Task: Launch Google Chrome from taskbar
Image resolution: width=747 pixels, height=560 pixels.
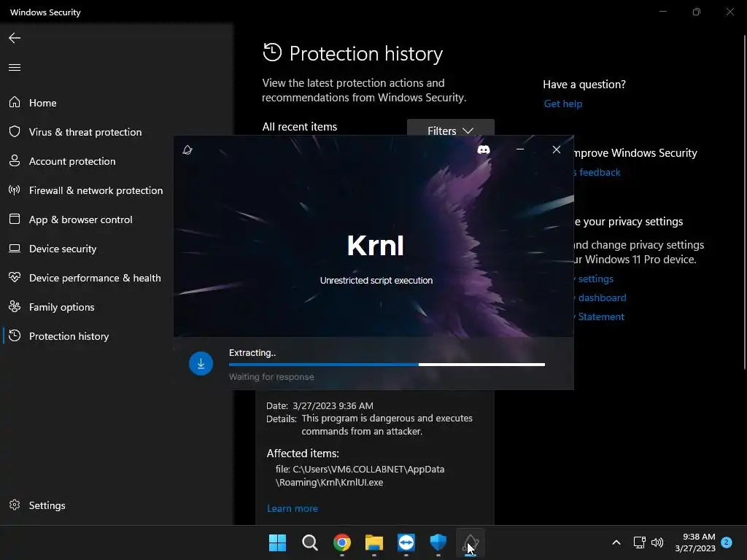Action: coord(341,542)
